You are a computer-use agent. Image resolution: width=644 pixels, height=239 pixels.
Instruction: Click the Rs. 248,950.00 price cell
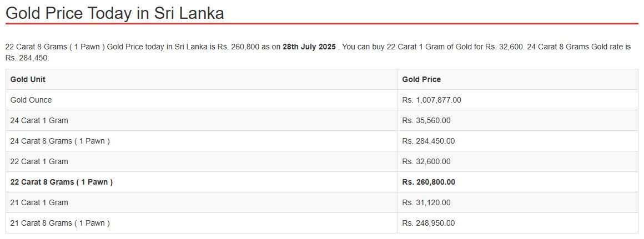coord(429,223)
